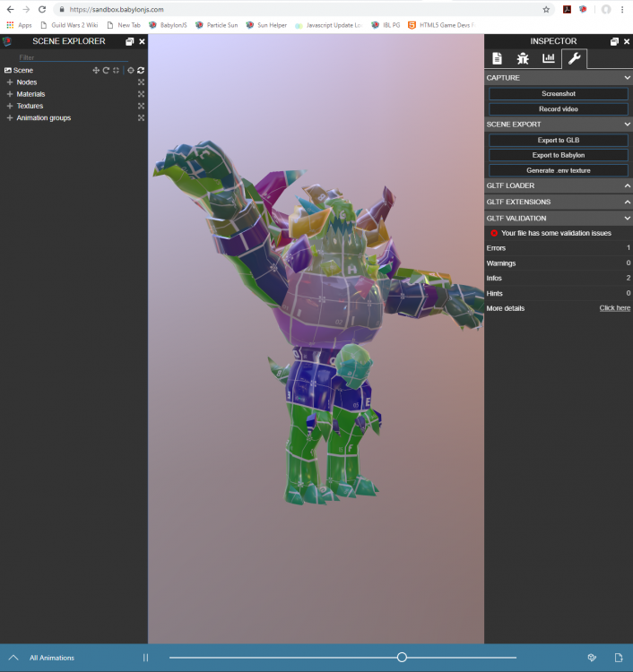Expand all under Animation groups arrows icon
Viewport: 633px width, 672px height.
click(141, 118)
